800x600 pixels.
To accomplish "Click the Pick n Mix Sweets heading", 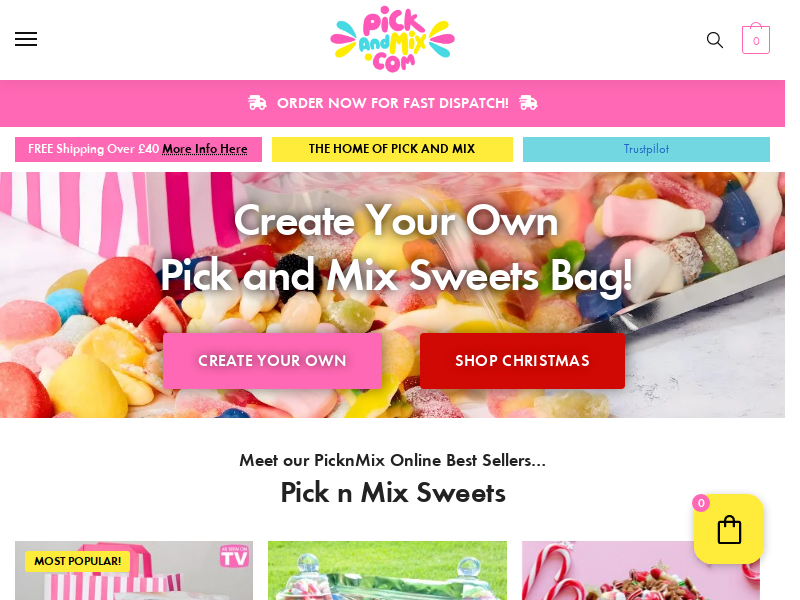I will [x=393, y=493].
